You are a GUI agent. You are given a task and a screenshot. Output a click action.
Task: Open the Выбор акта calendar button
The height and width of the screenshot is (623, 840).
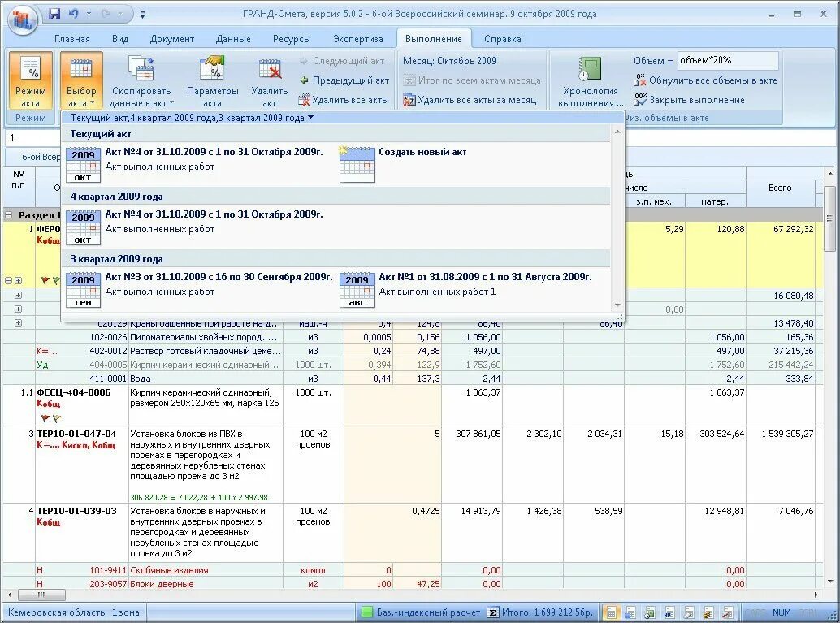coord(81,80)
